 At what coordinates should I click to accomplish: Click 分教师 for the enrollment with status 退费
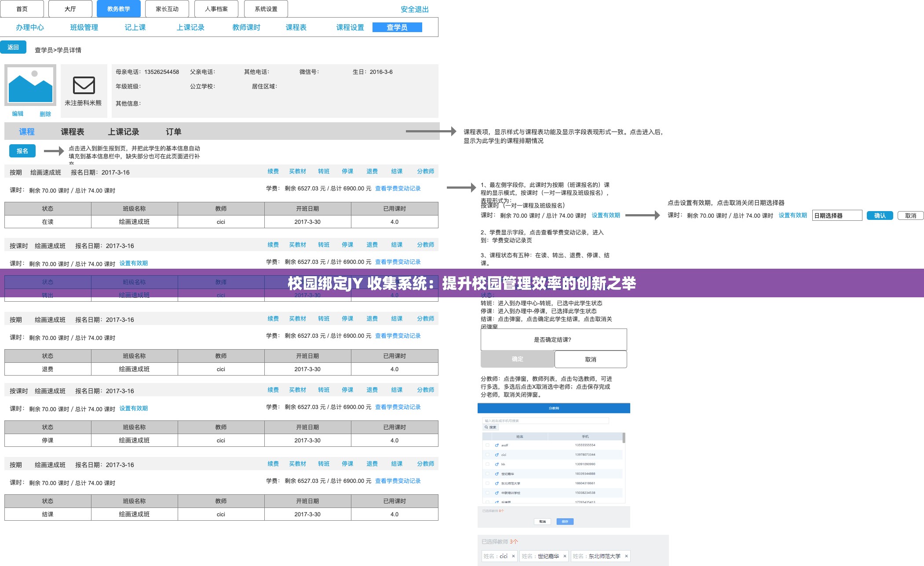tap(425, 318)
